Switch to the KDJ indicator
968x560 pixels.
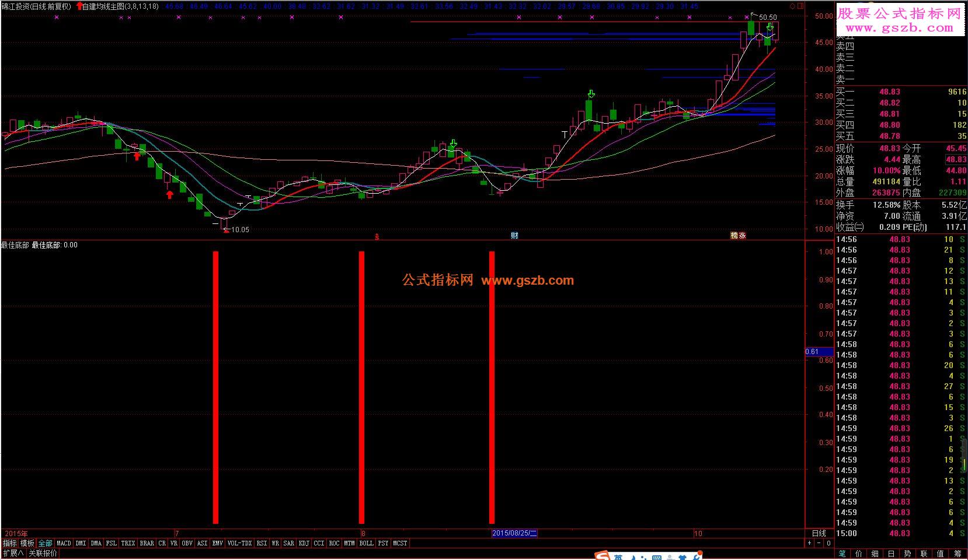304,543
